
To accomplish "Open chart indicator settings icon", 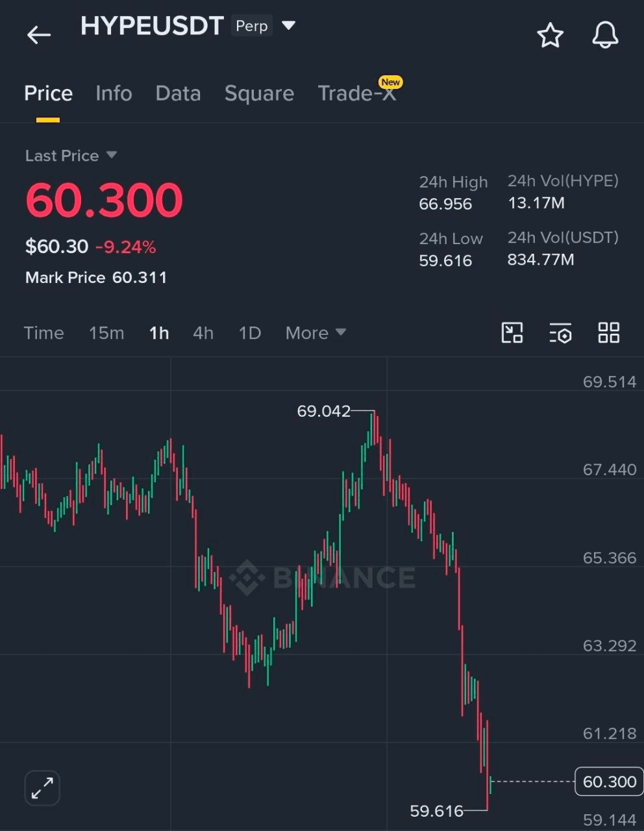I will (560, 333).
